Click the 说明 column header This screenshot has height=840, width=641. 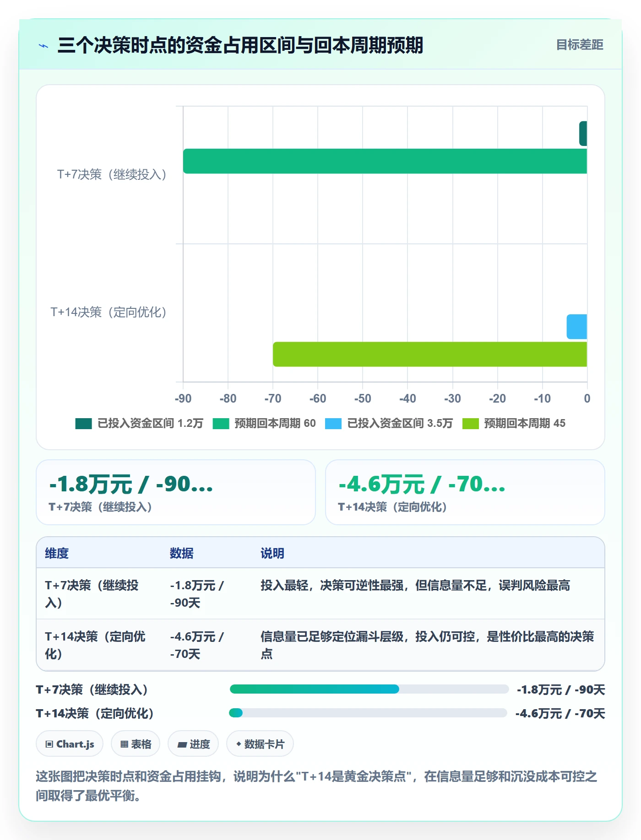(x=272, y=553)
